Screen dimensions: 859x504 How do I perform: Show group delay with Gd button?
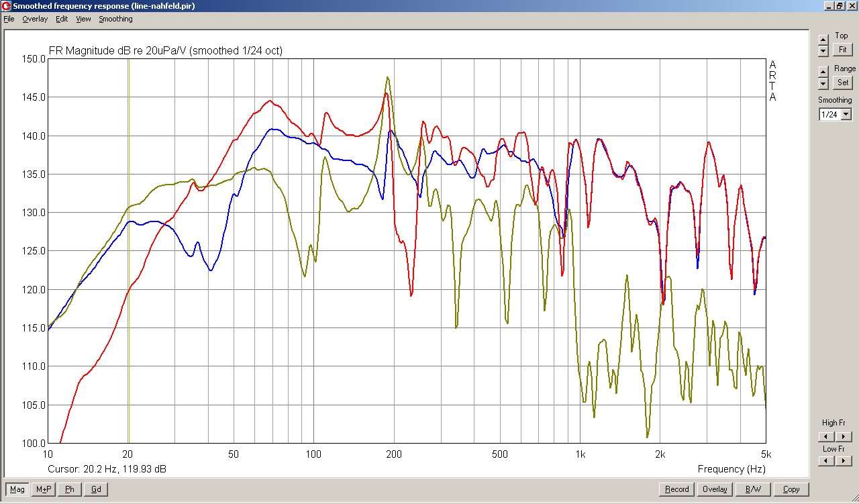pos(96,489)
